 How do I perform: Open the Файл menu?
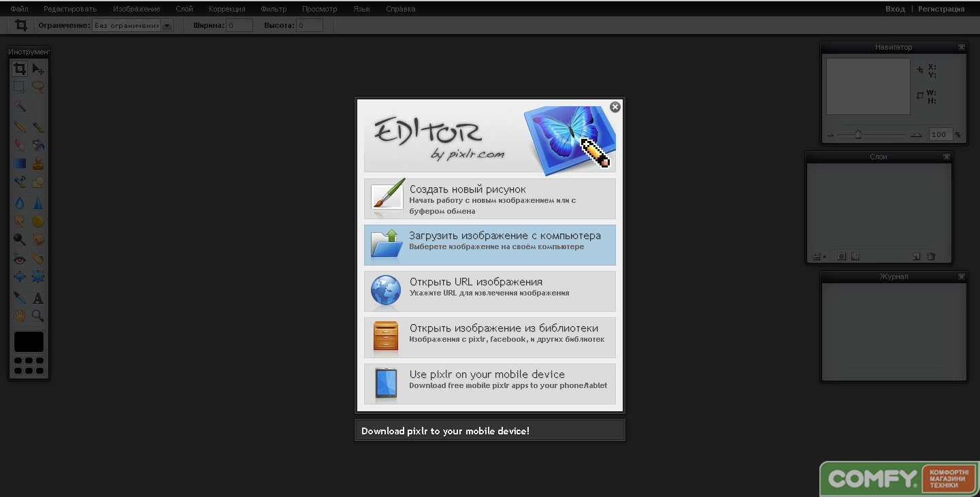[x=19, y=9]
